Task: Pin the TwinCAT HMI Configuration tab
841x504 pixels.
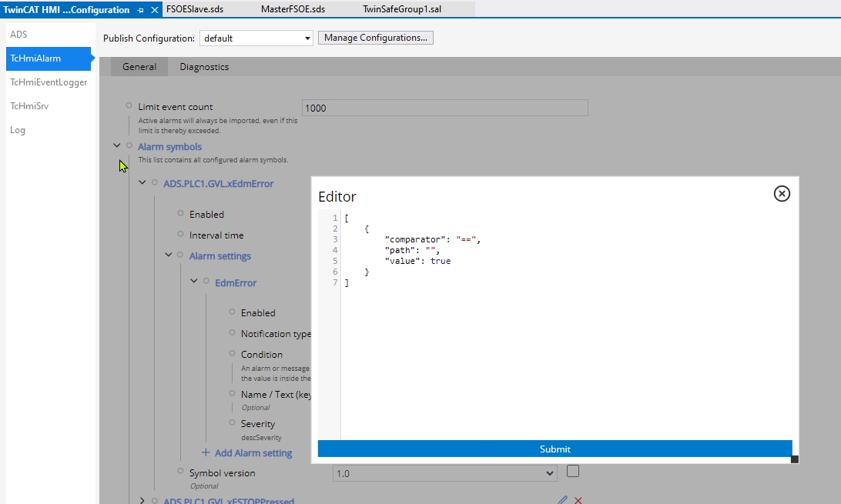Action: (140, 10)
